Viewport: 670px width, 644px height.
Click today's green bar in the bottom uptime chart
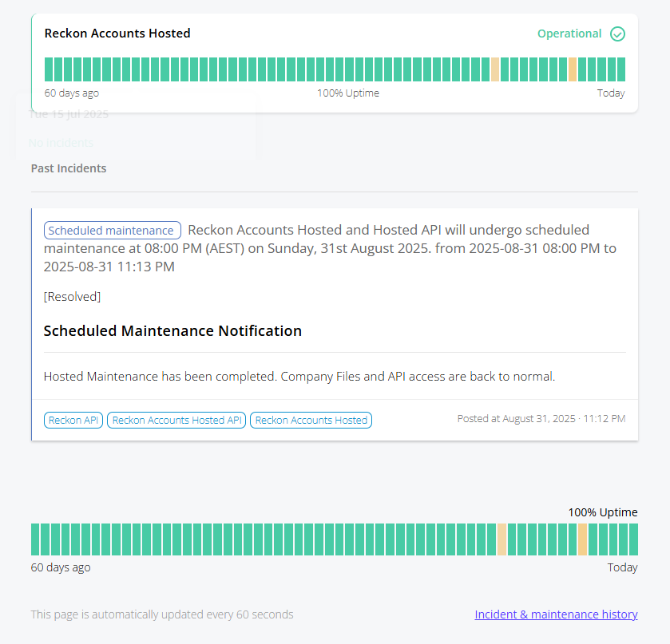(633, 539)
